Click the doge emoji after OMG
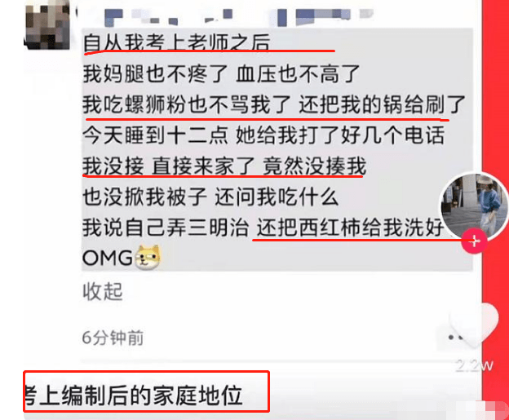This screenshot has width=509, height=420. (148, 258)
